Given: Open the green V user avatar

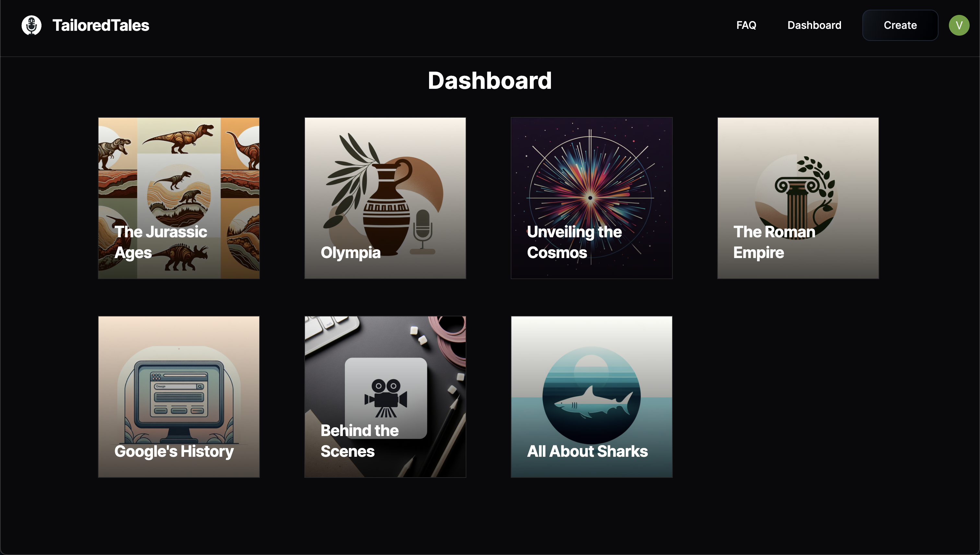Looking at the screenshot, I should pyautogui.click(x=959, y=25).
